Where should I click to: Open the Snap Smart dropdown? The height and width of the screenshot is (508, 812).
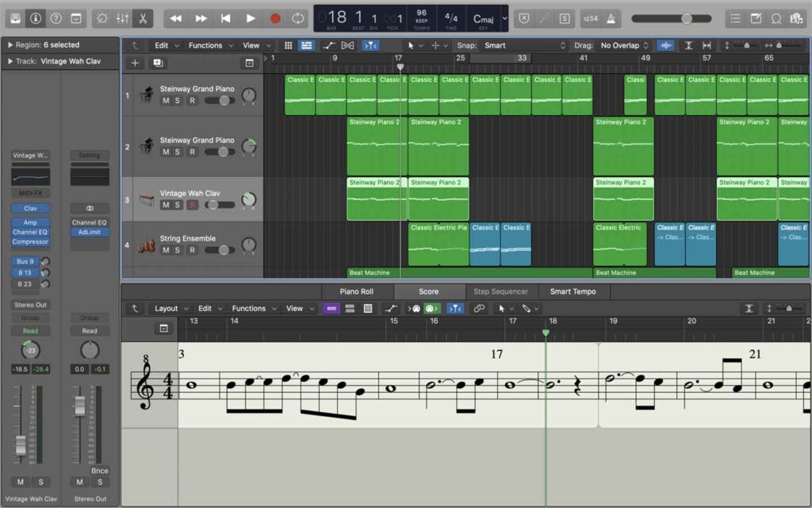pos(525,45)
